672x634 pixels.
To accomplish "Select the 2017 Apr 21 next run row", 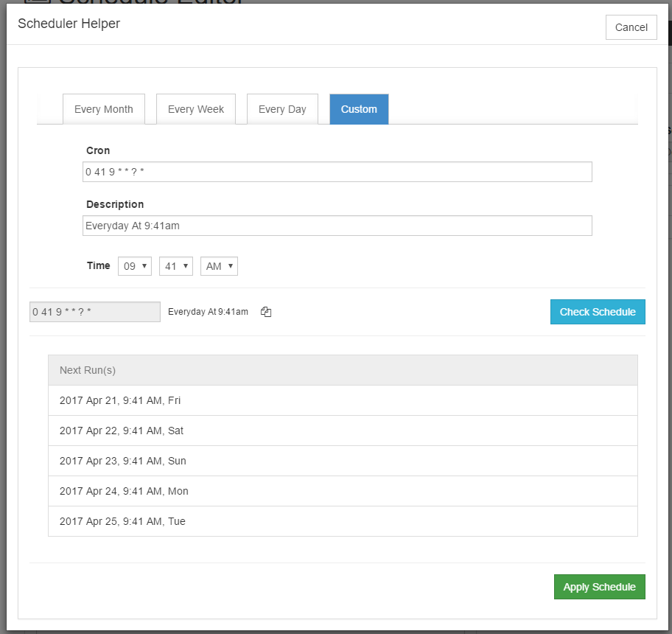I will (x=343, y=400).
